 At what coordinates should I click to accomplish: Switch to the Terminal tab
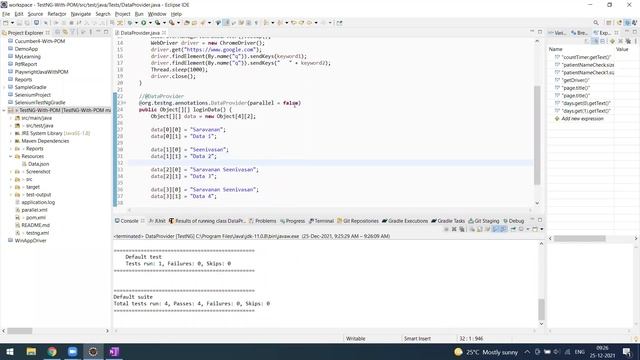[321, 221]
